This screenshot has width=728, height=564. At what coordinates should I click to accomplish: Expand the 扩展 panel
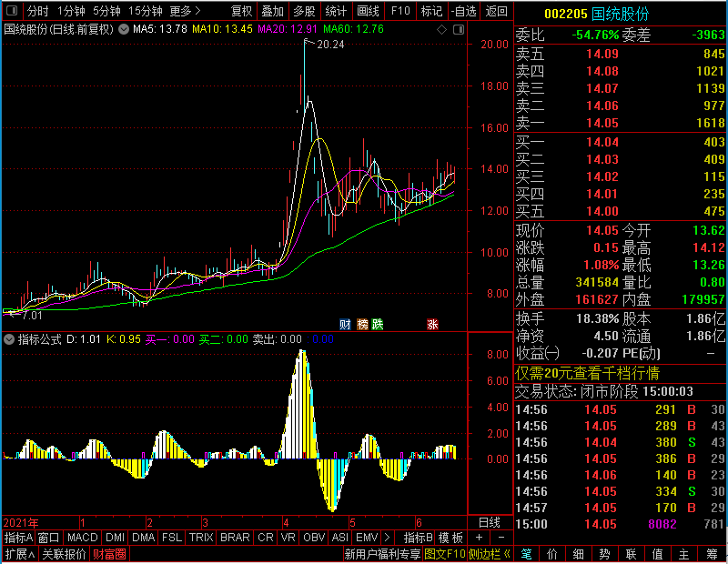coord(19,554)
